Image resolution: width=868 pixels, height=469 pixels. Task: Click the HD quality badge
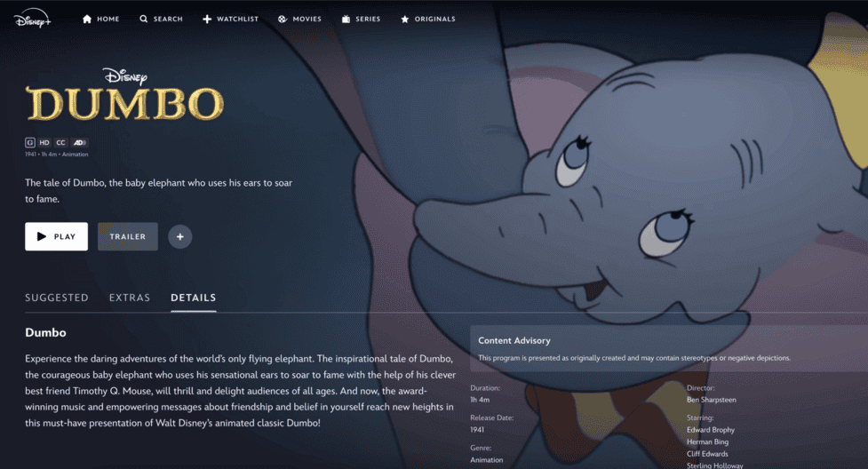tap(44, 142)
